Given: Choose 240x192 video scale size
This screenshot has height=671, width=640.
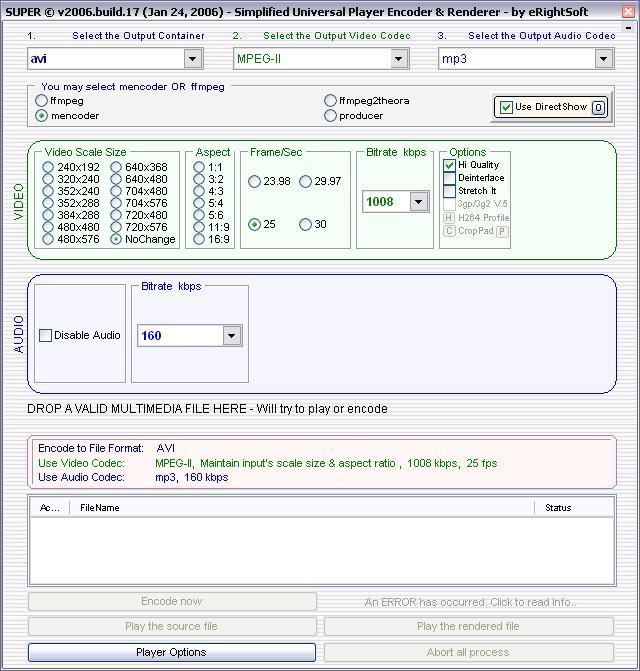Looking at the screenshot, I should coord(48,167).
